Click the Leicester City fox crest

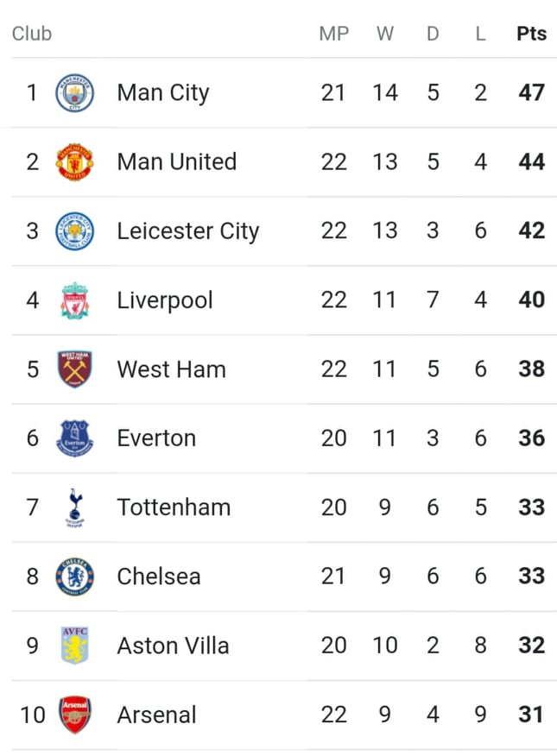75,231
